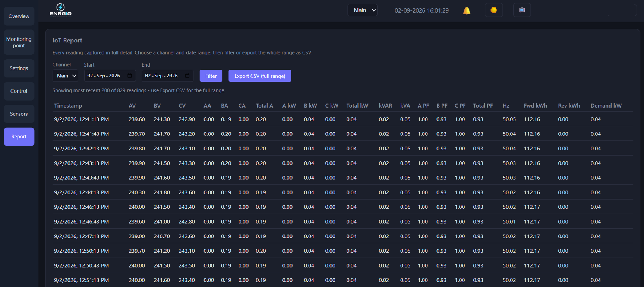The height and width of the screenshot is (287, 644).
Task: Click the End date field
Action: [168, 76]
